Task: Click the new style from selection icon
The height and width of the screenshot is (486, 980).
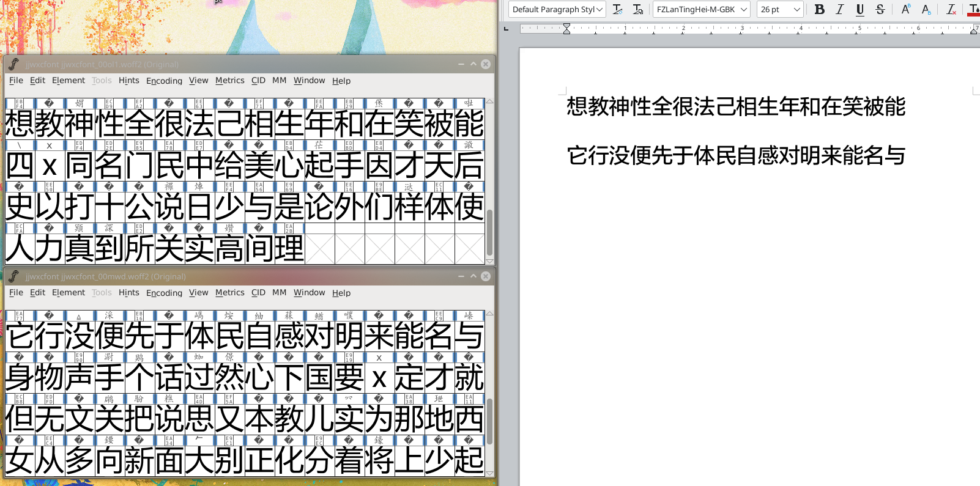Action: click(x=637, y=9)
